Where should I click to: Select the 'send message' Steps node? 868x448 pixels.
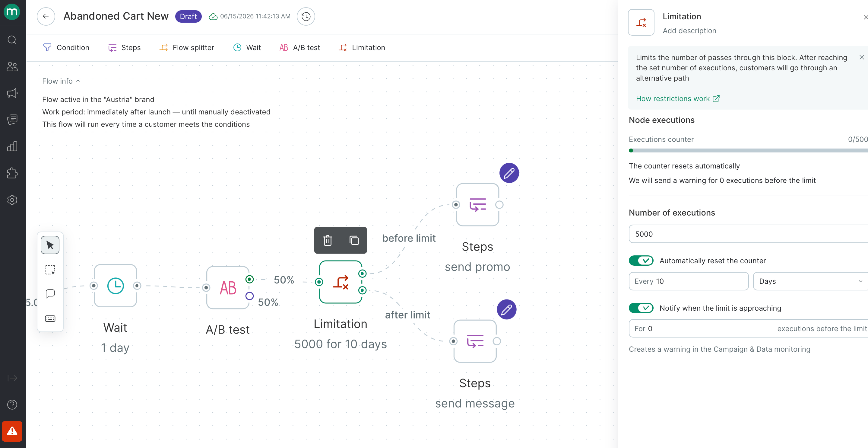[x=475, y=341]
